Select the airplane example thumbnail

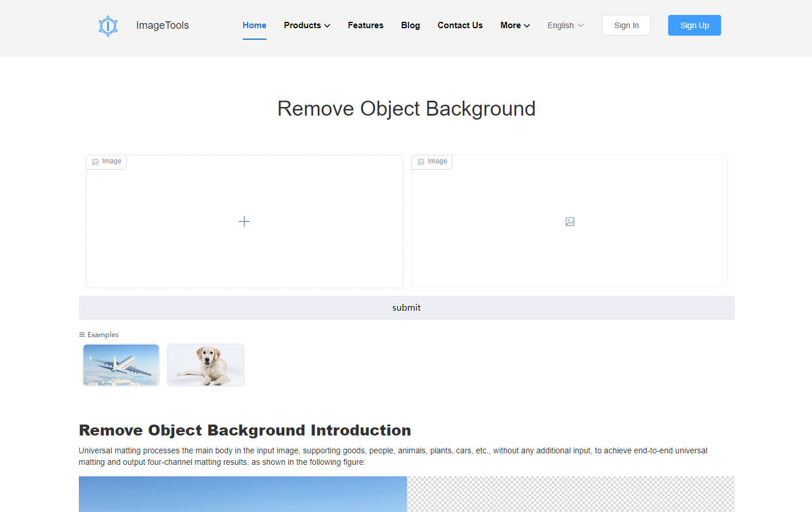(x=121, y=365)
